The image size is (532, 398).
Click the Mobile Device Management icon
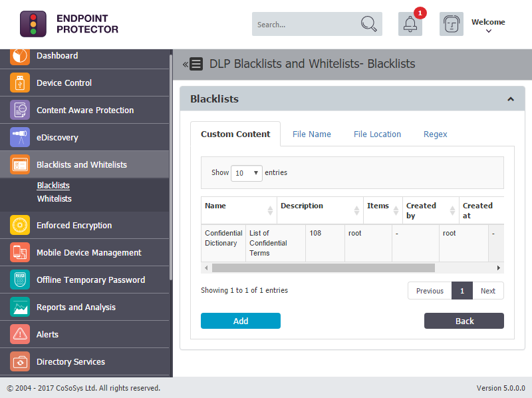pos(20,252)
